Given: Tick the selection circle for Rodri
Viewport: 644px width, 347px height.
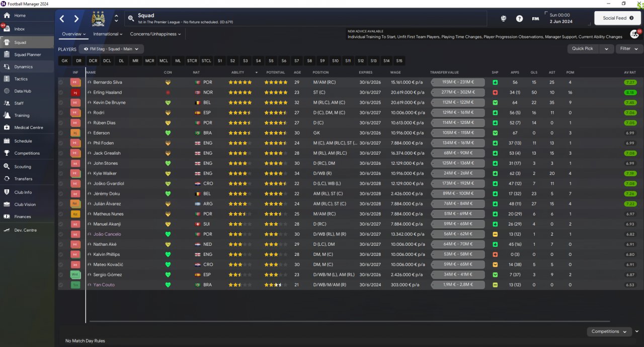Looking at the screenshot, I should [61, 113].
